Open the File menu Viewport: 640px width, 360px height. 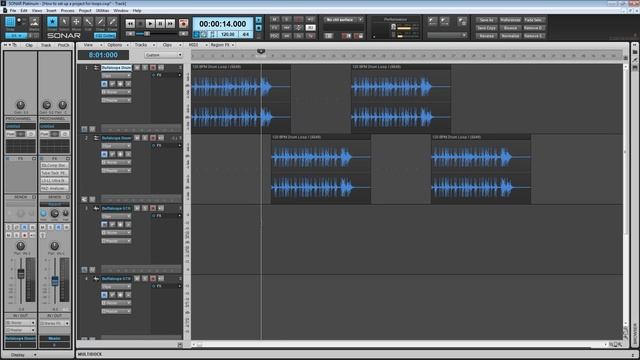[13, 11]
